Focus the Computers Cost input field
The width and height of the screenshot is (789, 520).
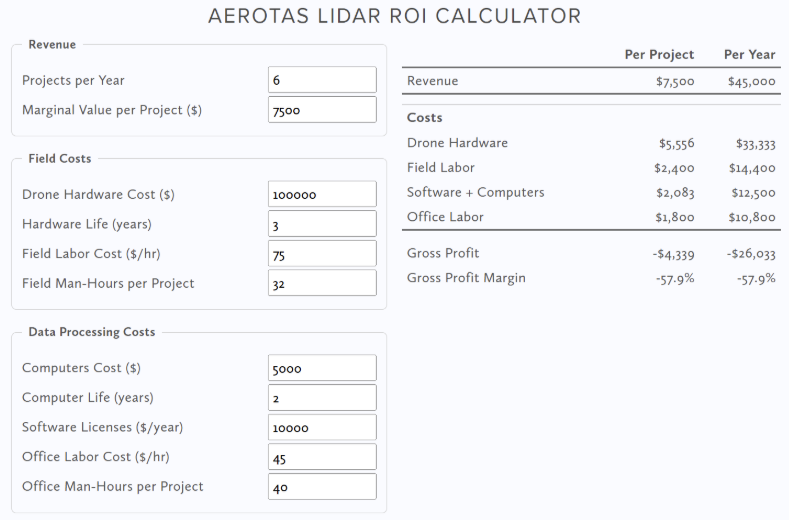[x=322, y=368]
